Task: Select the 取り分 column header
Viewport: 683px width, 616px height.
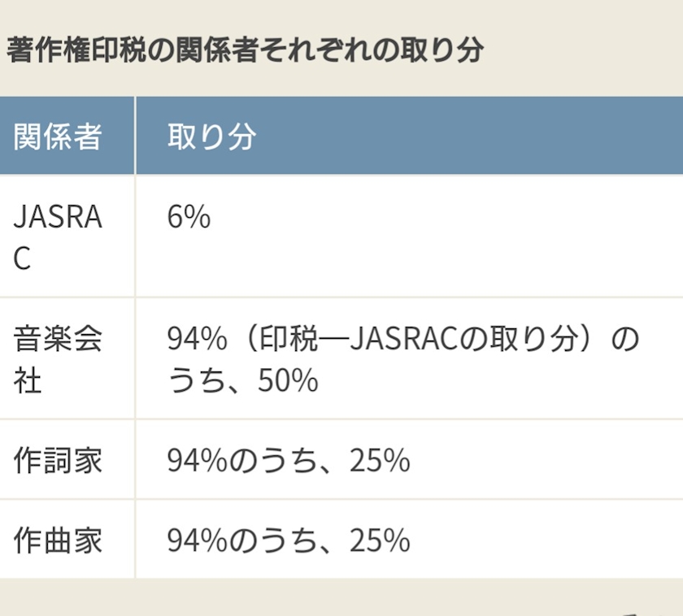Action: (x=211, y=137)
